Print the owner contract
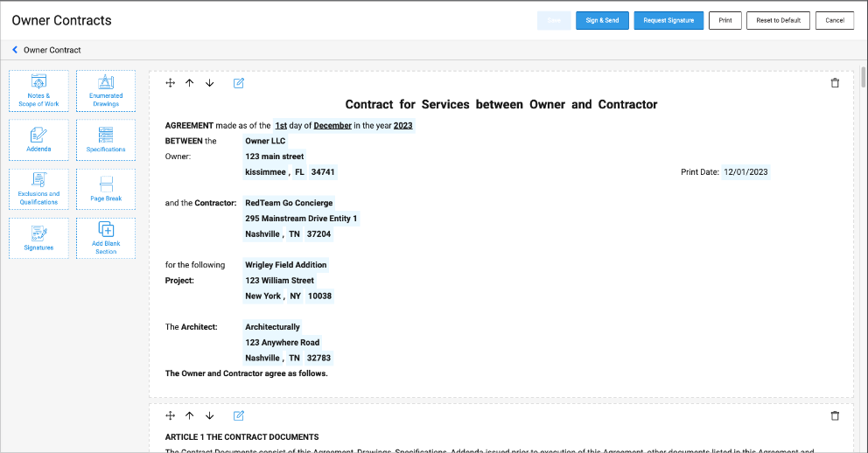 (x=724, y=20)
